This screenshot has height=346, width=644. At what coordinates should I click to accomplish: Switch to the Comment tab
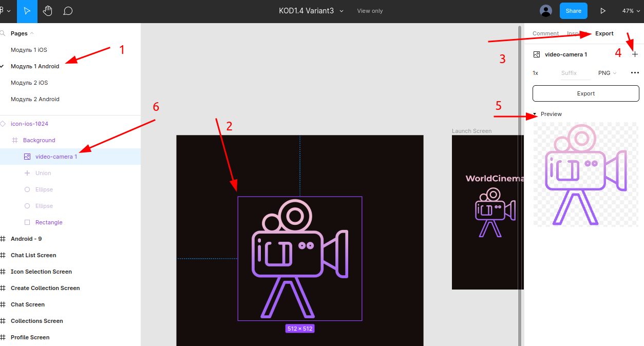545,33
